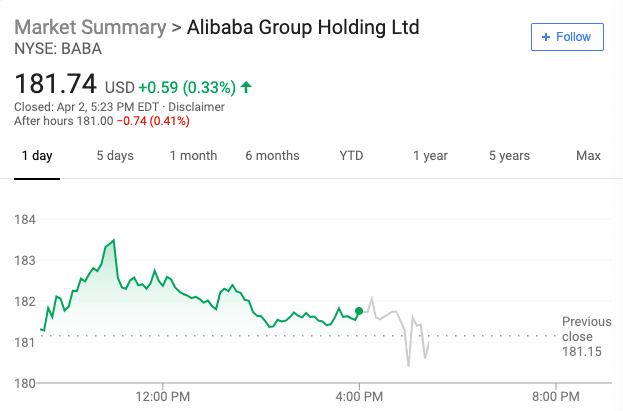Screen dimensions: 623x411
Task: Switch to the 5 days tab
Action: click(115, 156)
